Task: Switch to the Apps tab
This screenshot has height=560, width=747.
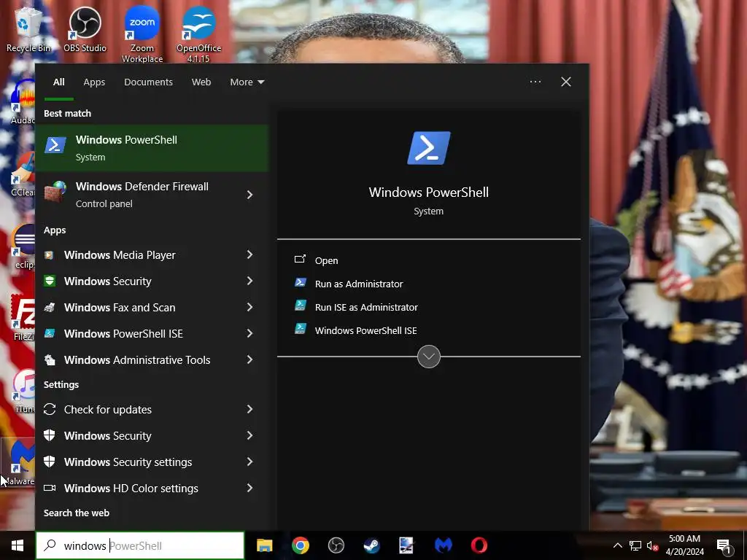Action: [x=94, y=82]
